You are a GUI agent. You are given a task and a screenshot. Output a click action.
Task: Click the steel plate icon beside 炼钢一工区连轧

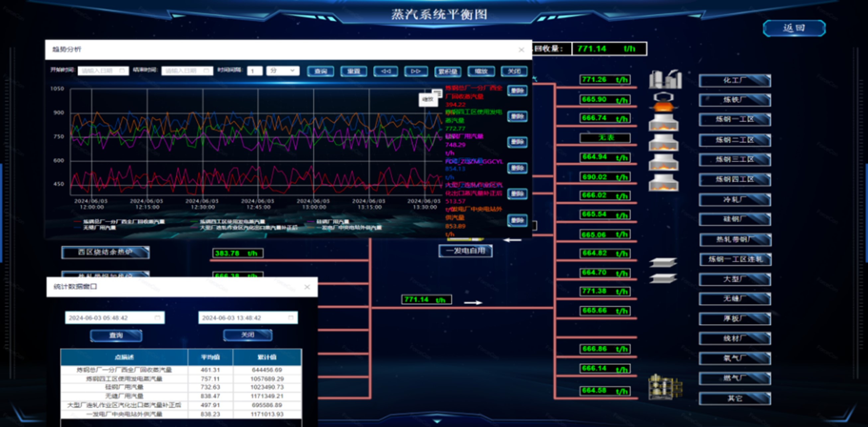pos(662,262)
